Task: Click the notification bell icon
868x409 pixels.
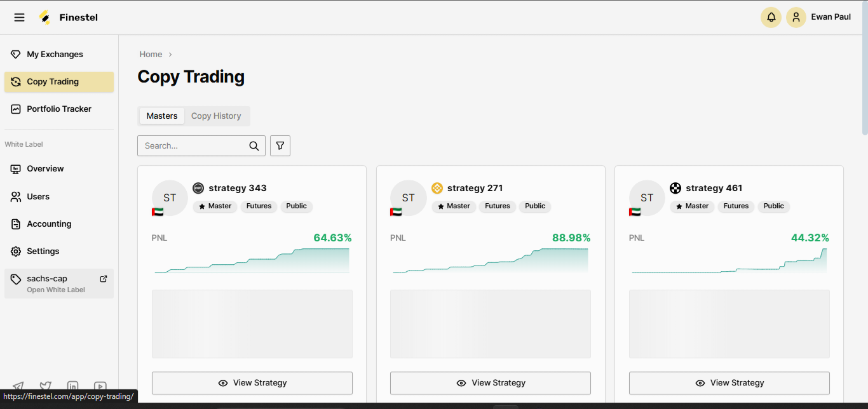Action: pos(771,17)
